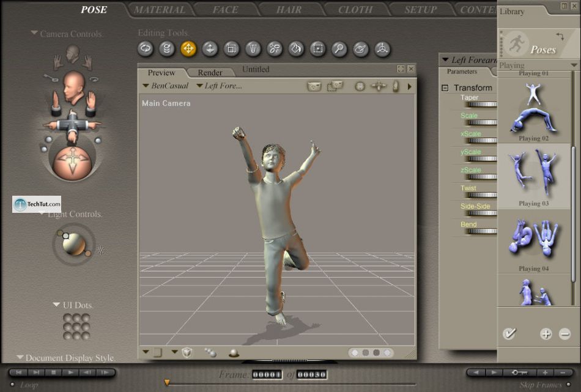Click the UI Dots memory dots grid
Screen dimensions: 581x392
[x=76, y=327]
